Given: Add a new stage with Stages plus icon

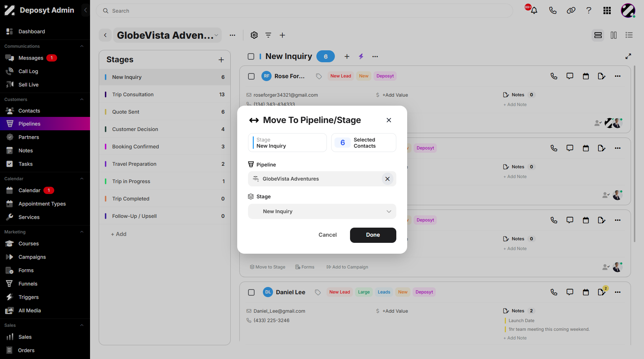Looking at the screenshot, I should (x=221, y=60).
